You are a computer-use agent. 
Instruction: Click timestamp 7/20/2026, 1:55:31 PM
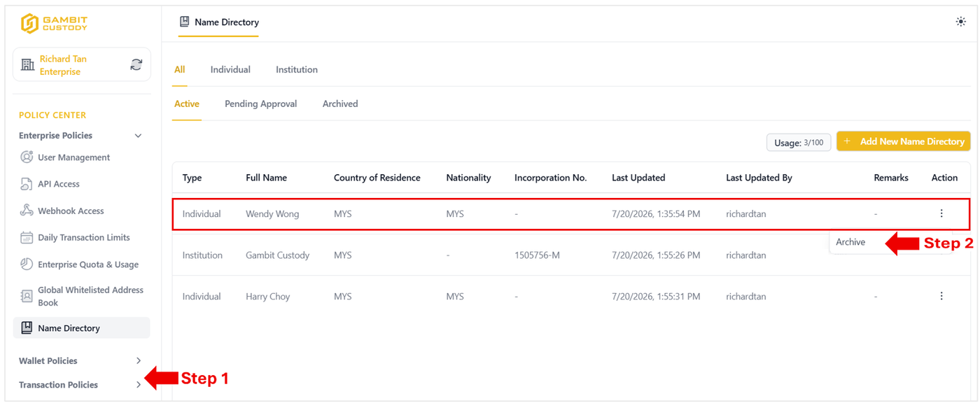656,297
